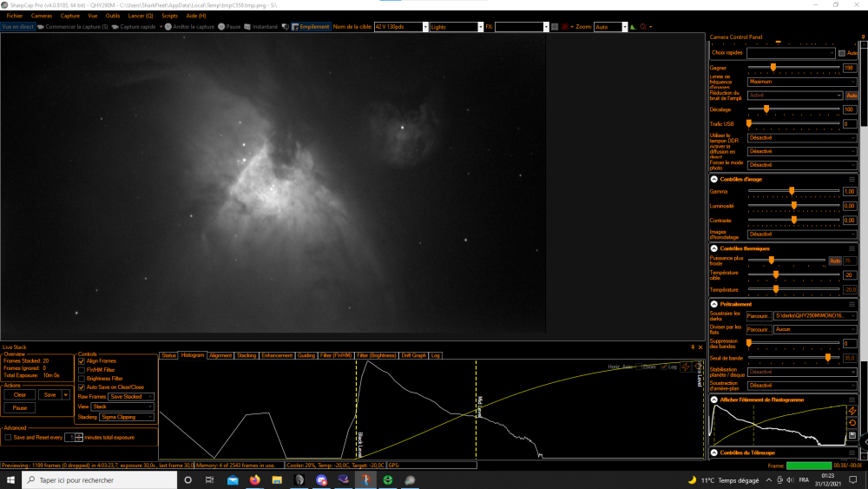
Task: Click the 'Seuil de bande' slider handle
Action: [x=828, y=358]
